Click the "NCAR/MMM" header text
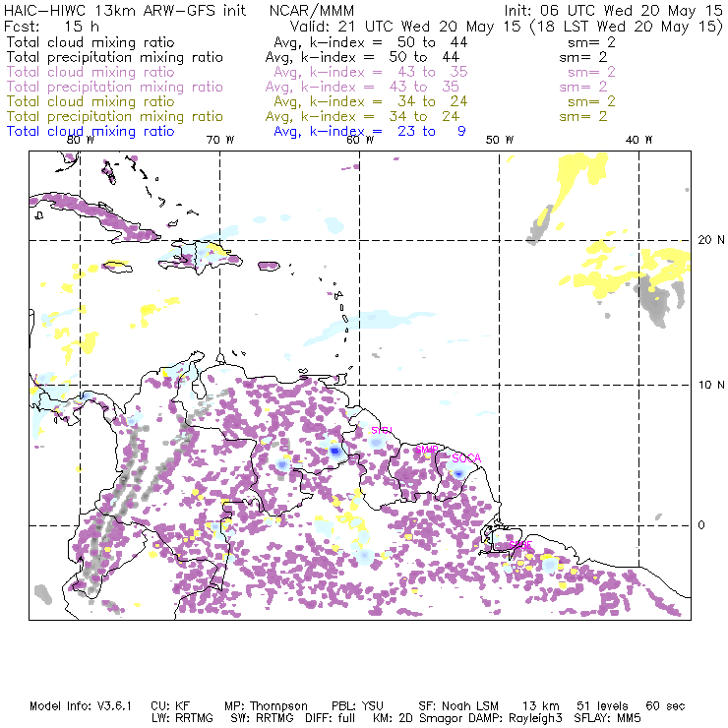Viewport: 728px width, 728px height. pyautogui.click(x=312, y=11)
